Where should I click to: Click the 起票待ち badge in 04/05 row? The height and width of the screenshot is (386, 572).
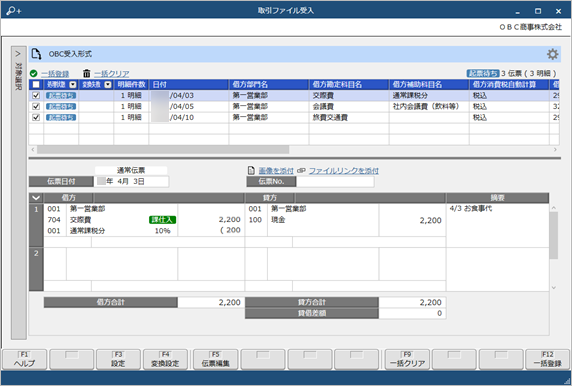(61, 107)
